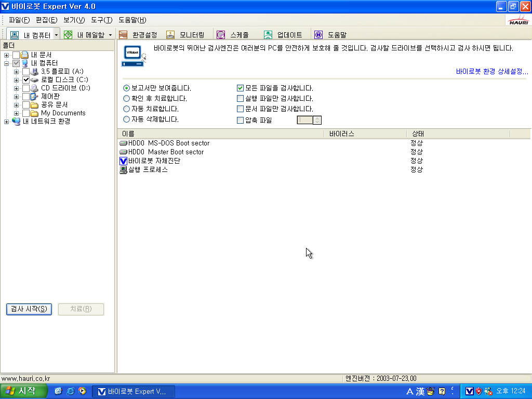Click the ViRobot computer banner icon
The image size is (532, 399).
[134, 56]
